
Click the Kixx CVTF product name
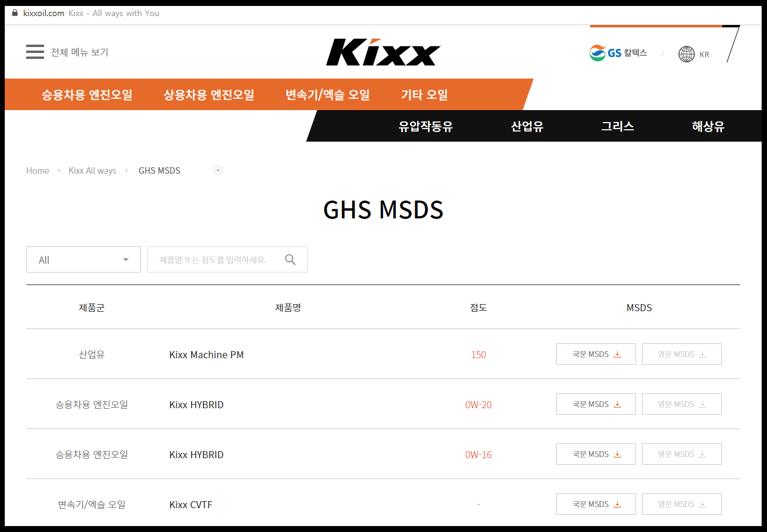190,505
